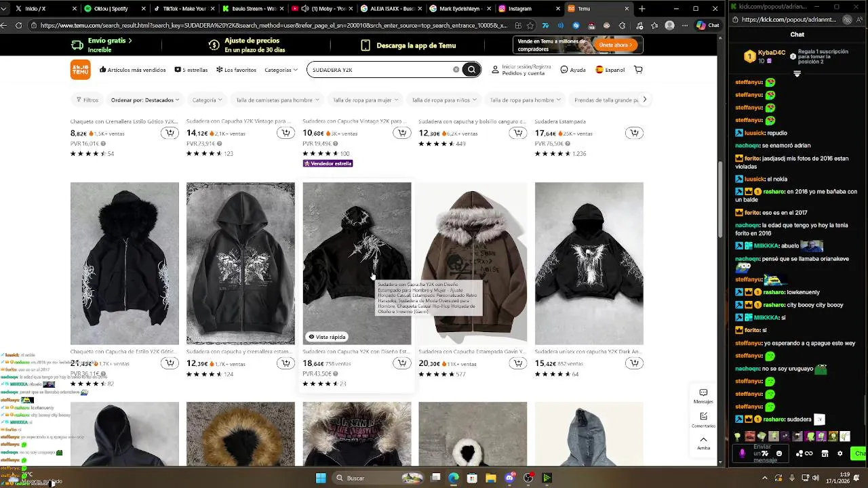
Task: Click the Arriba back-to-top arrow
Action: pos(703,443)
